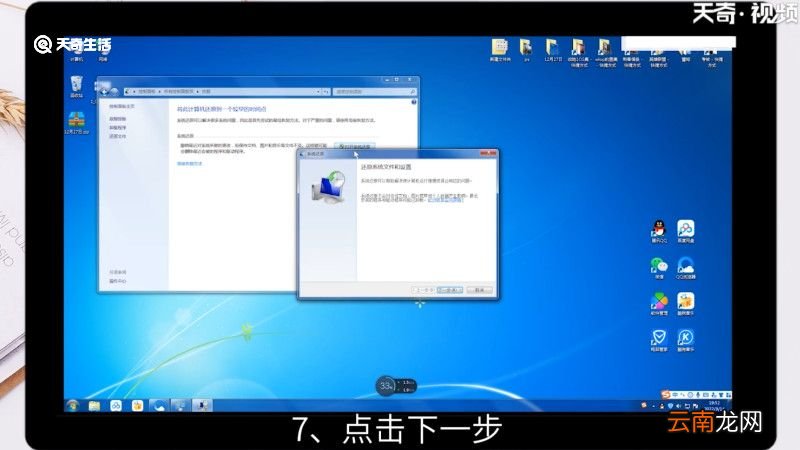Click the 33% floating performance widget
This screenshot has width=800, height=450.
pyautogui.click(x=396, y=386)
